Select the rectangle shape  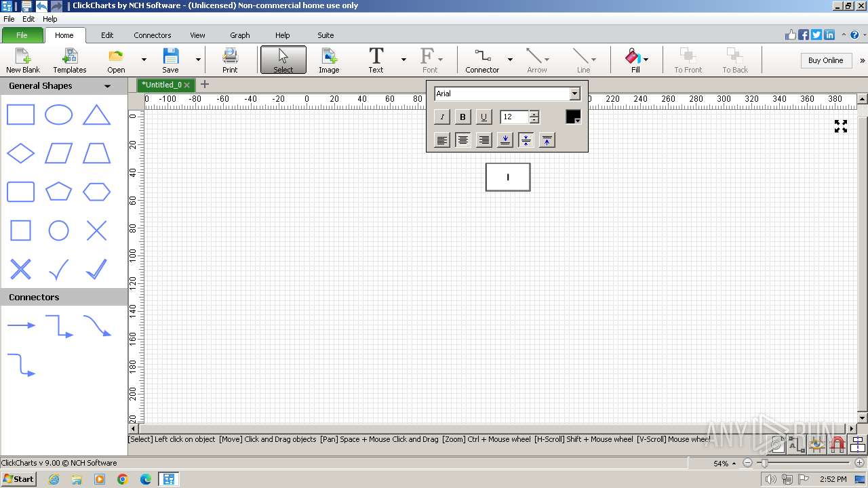20,115
